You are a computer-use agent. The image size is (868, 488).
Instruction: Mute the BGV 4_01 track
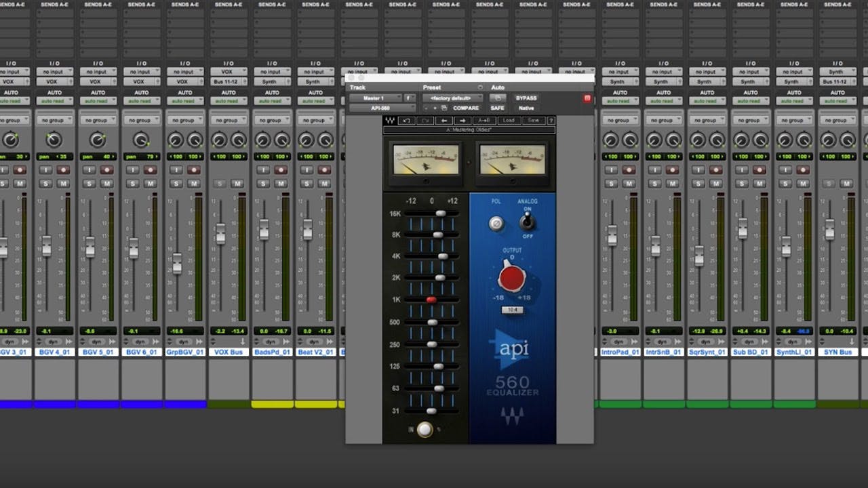64,182
